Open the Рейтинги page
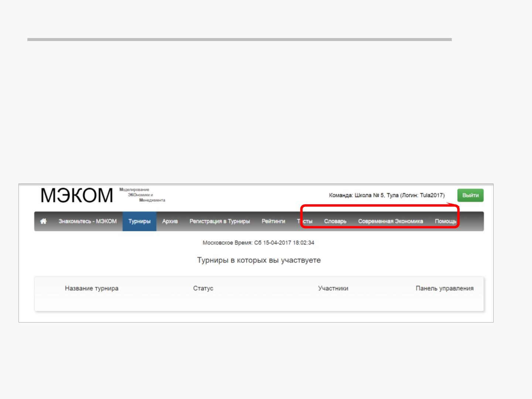The height and width of the screenshot is (399, 532). (273, 221)
